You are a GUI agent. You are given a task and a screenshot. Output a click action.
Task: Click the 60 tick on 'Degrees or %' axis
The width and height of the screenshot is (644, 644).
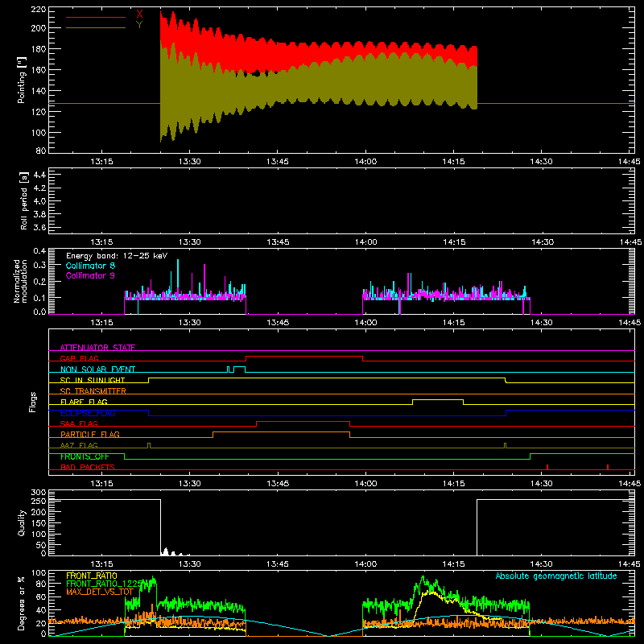[41, 597]
